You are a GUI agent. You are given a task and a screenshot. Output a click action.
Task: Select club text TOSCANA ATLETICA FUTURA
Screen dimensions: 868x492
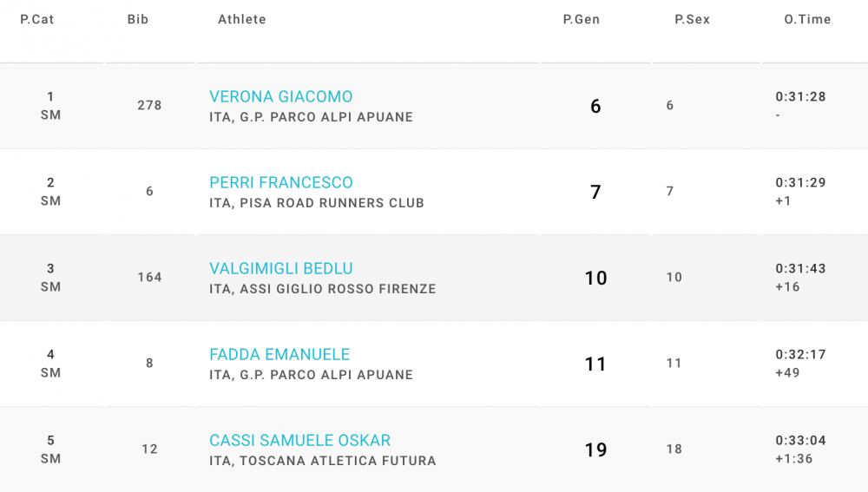[x=338, y=461]
